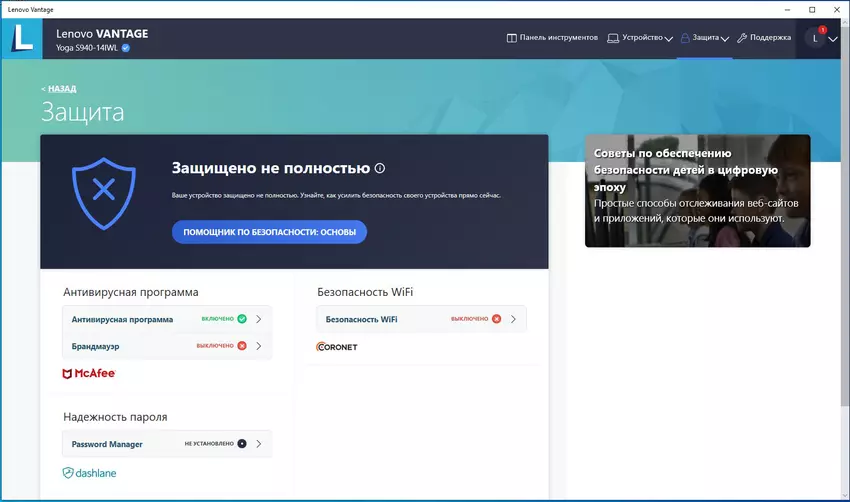Viewport: 850px width, 502px height.
Task: Click the McAfee logo
Action: point(89,373)
